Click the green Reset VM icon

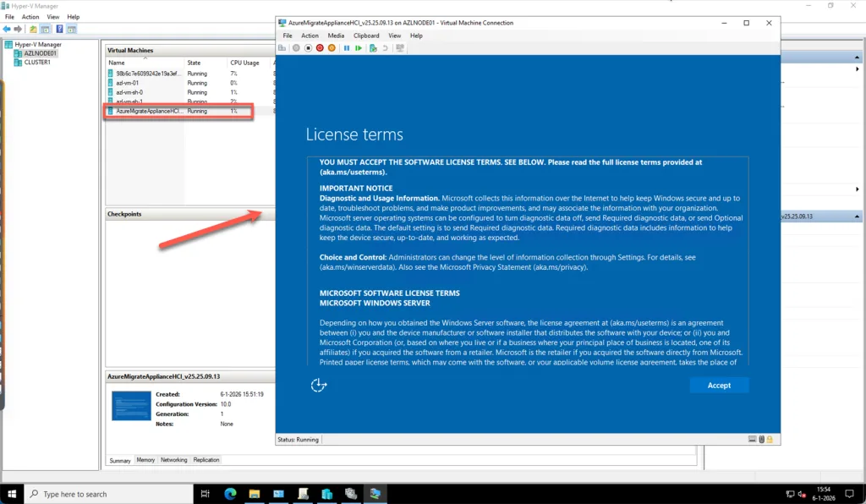pos(359,48)
